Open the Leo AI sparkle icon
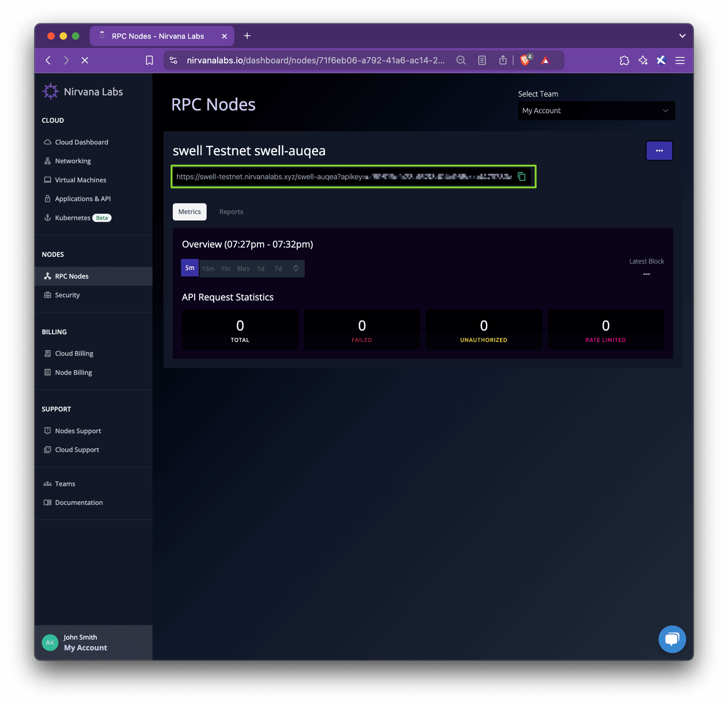 tap(643, 60)
